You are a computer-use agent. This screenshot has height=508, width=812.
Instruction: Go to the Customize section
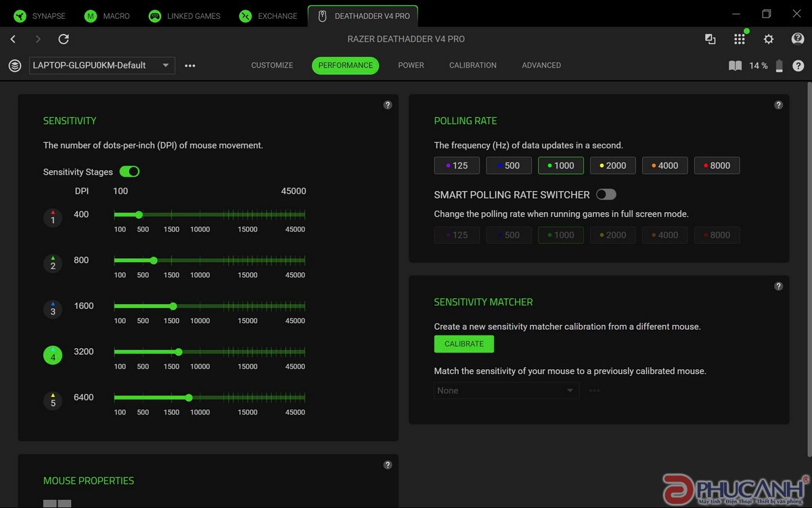(272, 65)
